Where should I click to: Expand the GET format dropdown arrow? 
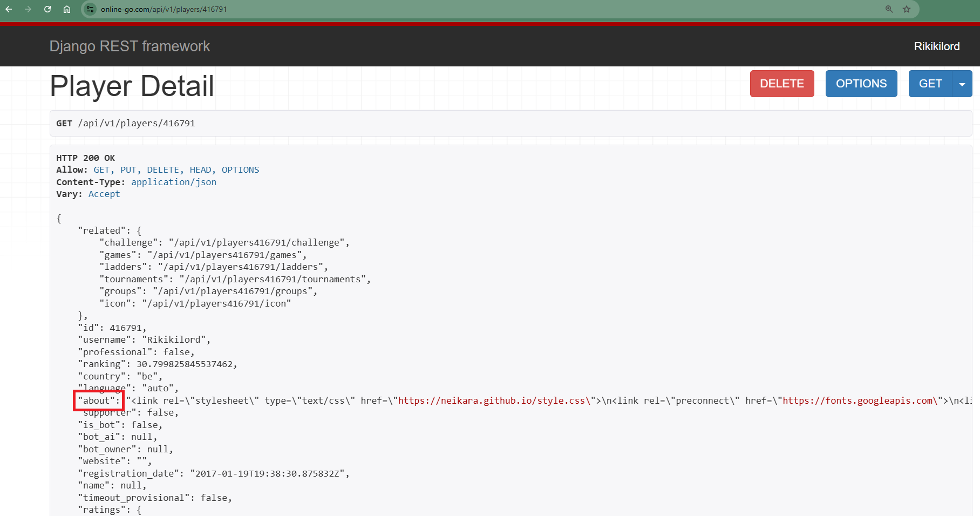[962, 84]
